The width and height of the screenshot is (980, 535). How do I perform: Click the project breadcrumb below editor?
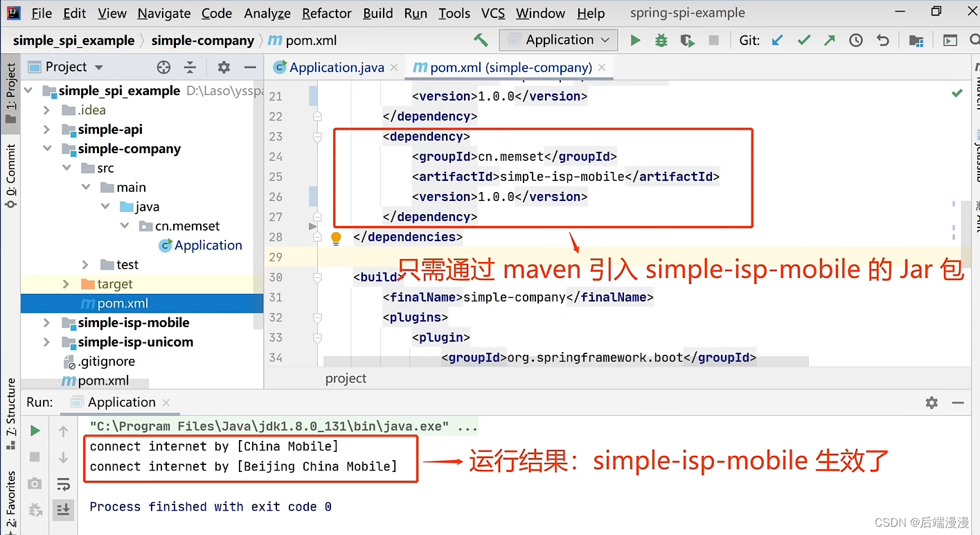tap(346, 378)
